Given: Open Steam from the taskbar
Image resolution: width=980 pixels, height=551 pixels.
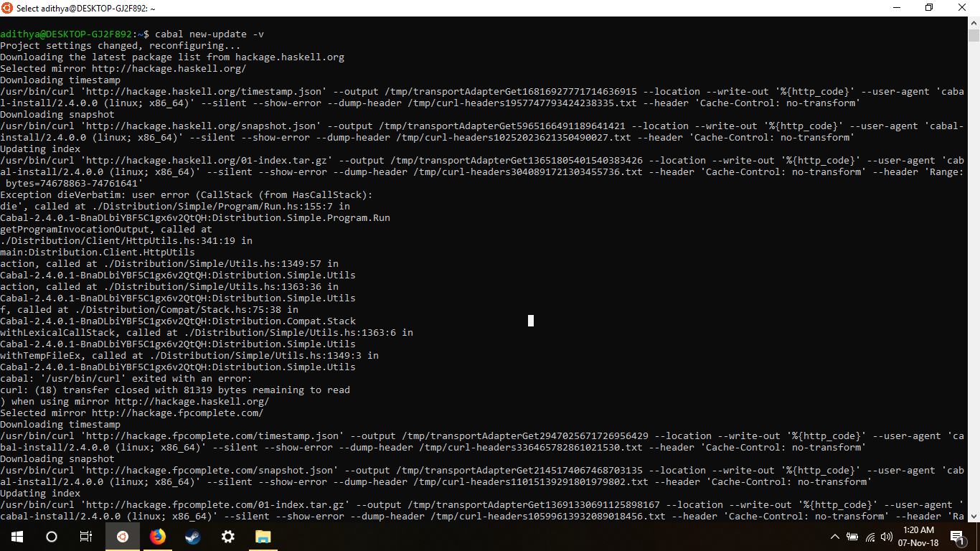Looking at the screenshot, I should [x=192, y=536].
